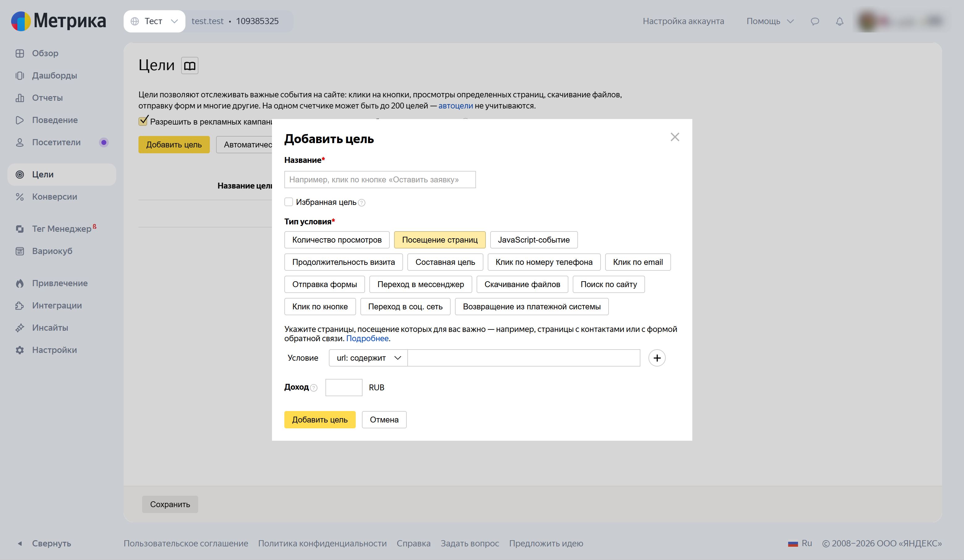
Task: Expand the Помощь menu in header
Action: click(770, 21)
